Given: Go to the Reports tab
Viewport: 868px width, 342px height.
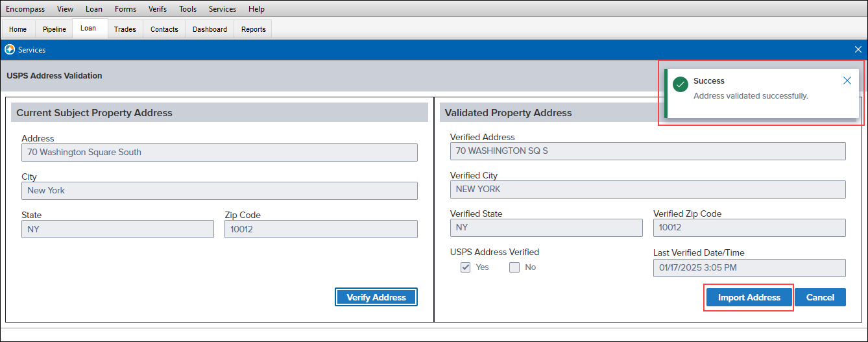Looking at the screenshot, I should click(x=254, y=29).
